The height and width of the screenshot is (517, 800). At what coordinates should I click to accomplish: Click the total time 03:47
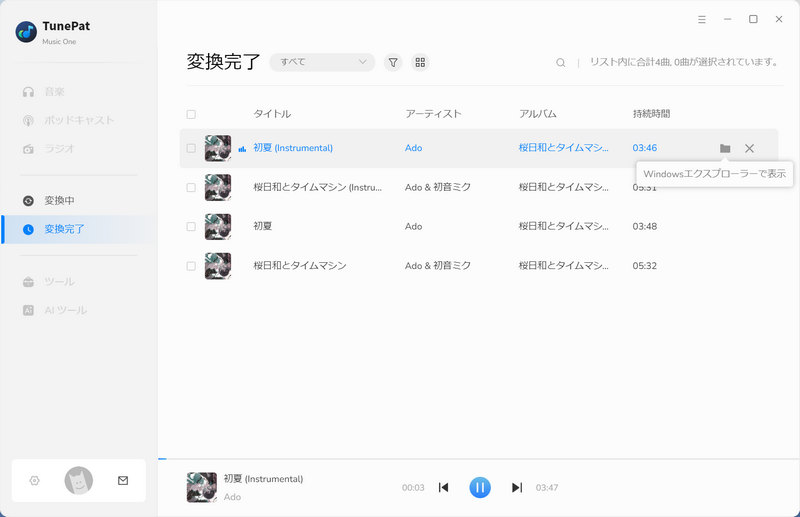(x=546, y=488)
